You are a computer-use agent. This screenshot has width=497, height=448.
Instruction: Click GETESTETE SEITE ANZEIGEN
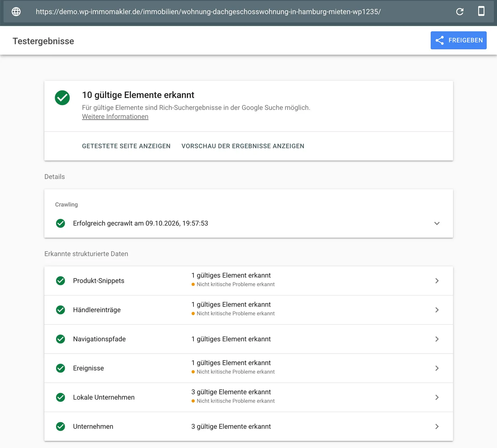126,146
